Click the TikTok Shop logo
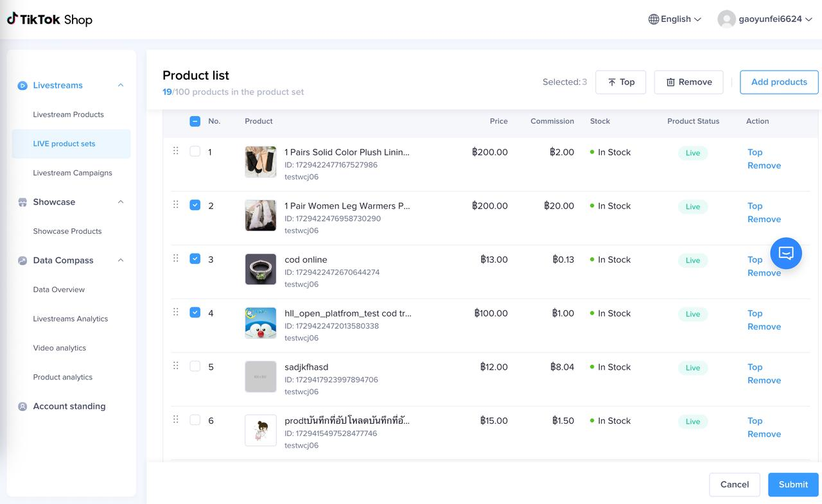Screen dimensions: 822x504 tap(49, 19)
